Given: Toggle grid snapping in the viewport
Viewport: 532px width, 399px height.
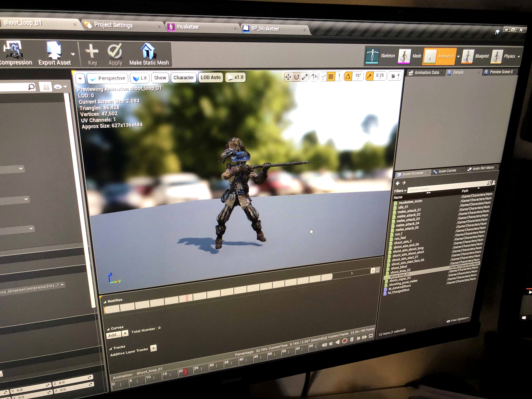Looking at the screenshot, I should pyautogui.click(x=331, y=77).
